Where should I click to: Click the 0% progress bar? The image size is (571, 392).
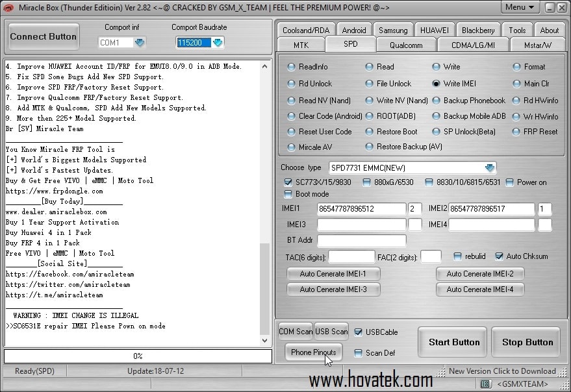click(138, 356)
